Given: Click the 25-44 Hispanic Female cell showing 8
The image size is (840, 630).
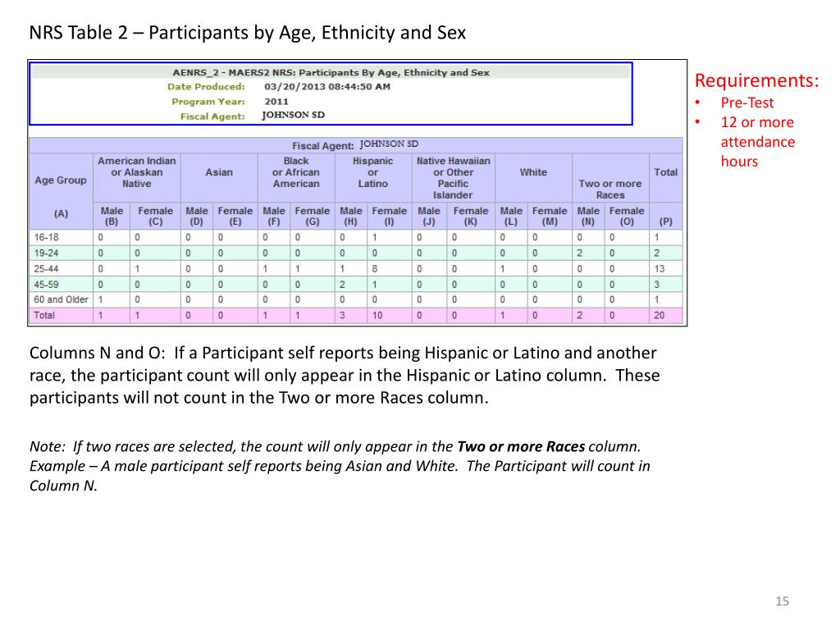Looking at the screenshot, I should click(x=374, y=269).
